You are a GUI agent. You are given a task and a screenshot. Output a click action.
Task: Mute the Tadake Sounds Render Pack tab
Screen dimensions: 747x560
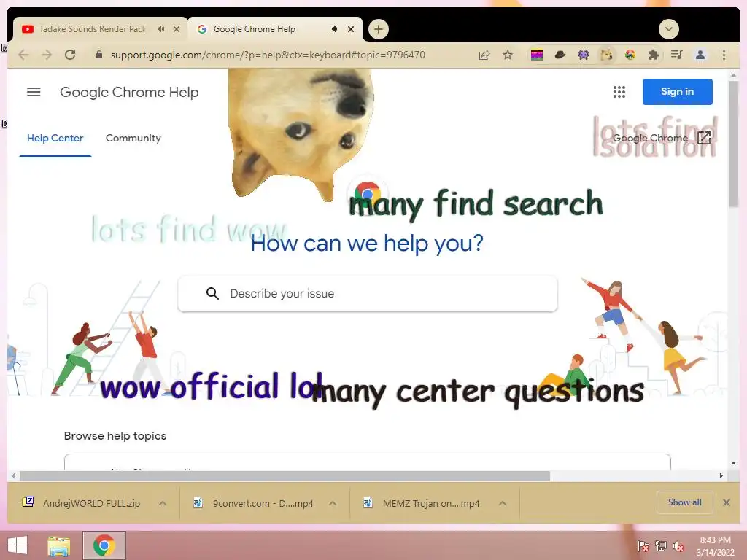pyautogui.click(x=161, y=29)
